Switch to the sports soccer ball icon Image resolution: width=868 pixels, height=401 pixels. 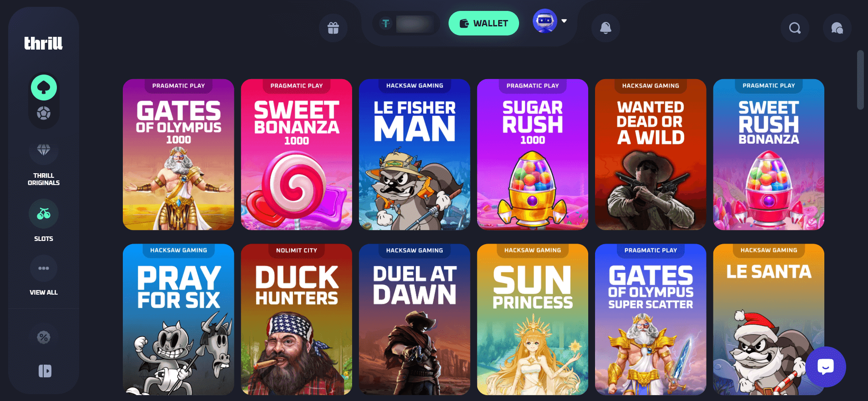pyautogui.click(x=44, y=113)
